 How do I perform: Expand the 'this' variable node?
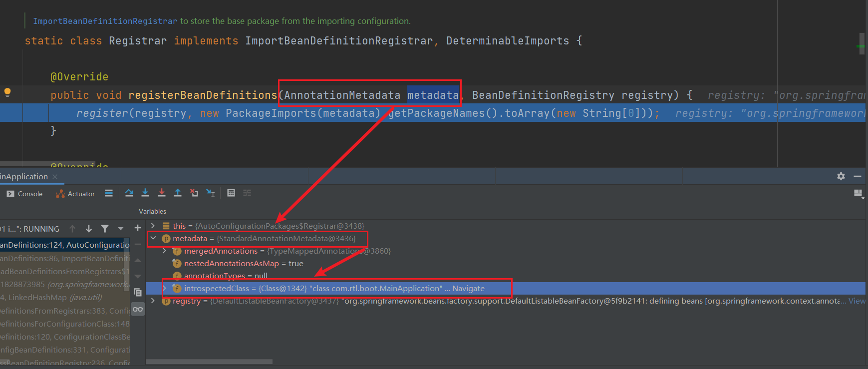click(153, 226)
